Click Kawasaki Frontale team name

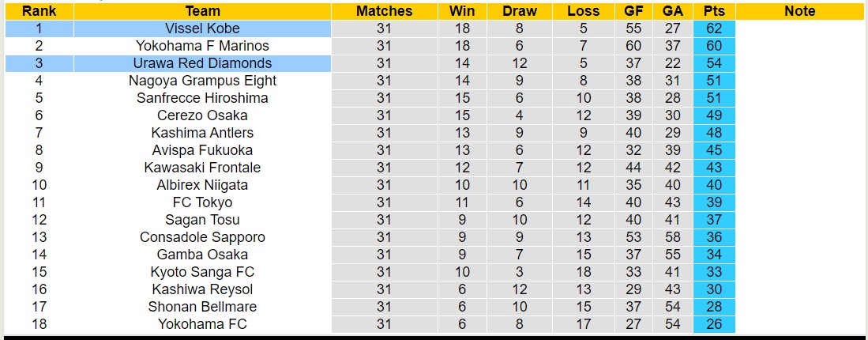203,167
